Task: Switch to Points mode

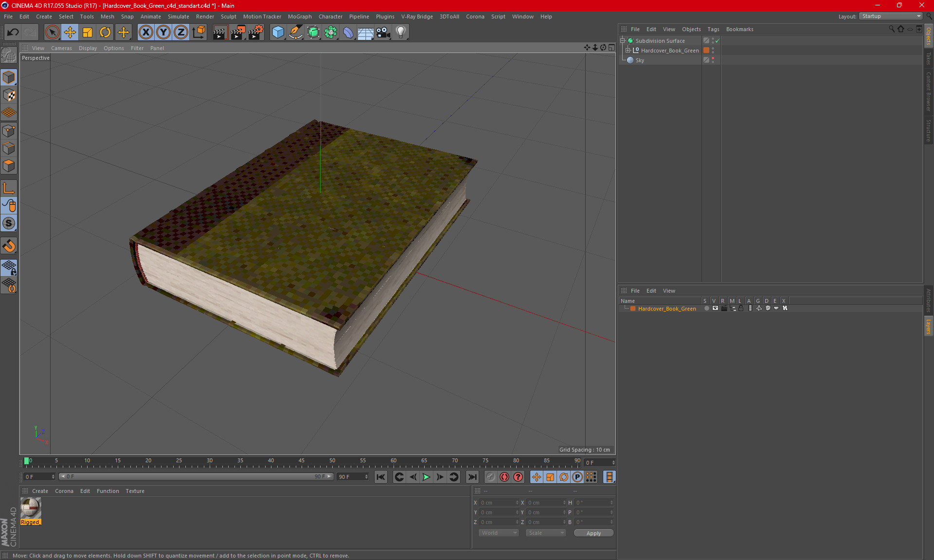Action: point(9,131)
